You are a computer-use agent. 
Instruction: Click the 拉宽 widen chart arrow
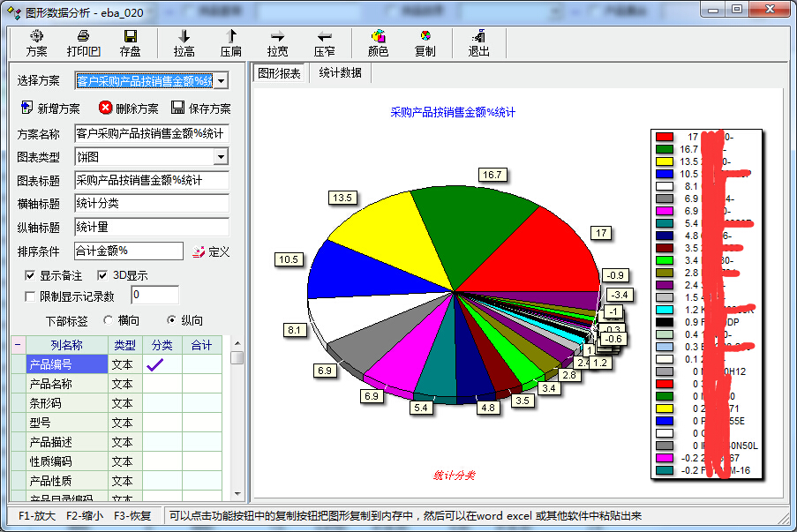(277, 37)
